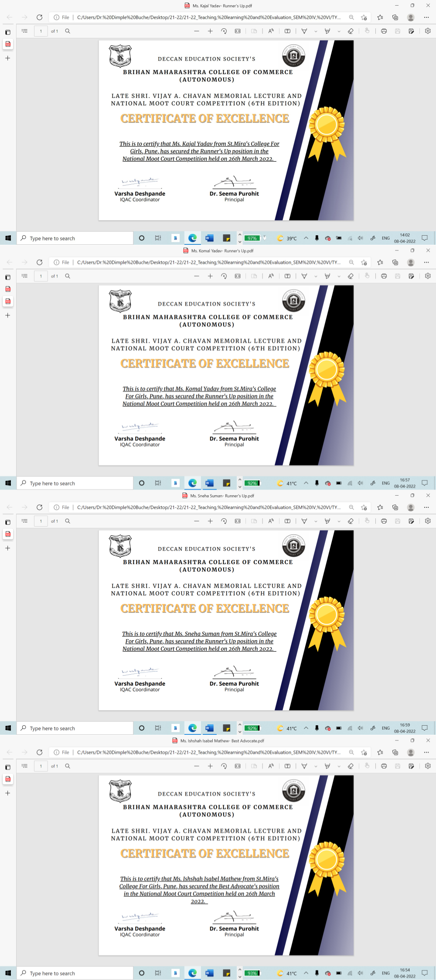This screenshot has height=980, width=436.
Task: Toggle the Draw tool in Kajal Yadav PDF toolbar
Action: coord(304,31)
